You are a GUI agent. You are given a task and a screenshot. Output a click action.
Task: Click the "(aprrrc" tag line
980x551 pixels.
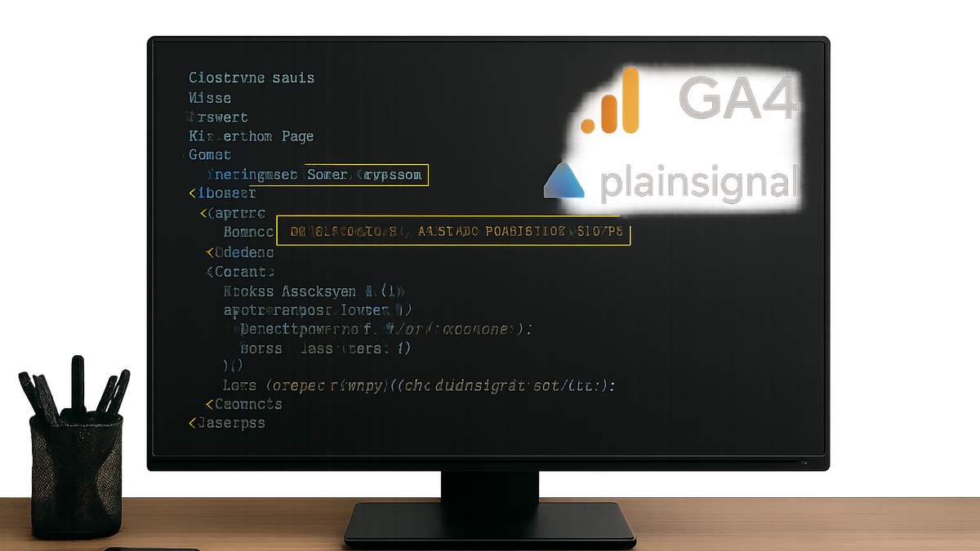pos(233,213)
